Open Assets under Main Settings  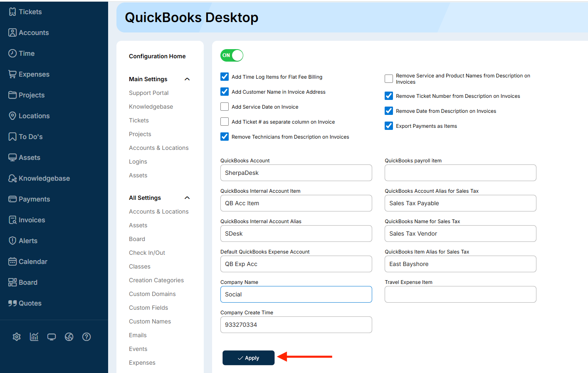[x=138, y=175]
